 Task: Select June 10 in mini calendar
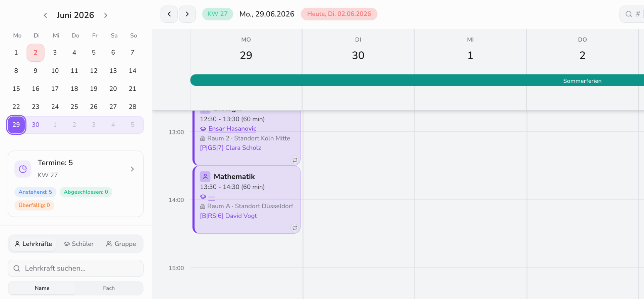click(55, 71)
